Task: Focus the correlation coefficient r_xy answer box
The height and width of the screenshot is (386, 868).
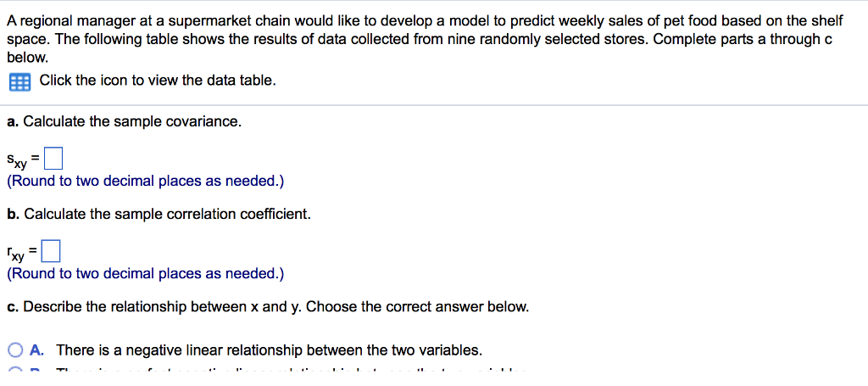Action: coord(51,253)
